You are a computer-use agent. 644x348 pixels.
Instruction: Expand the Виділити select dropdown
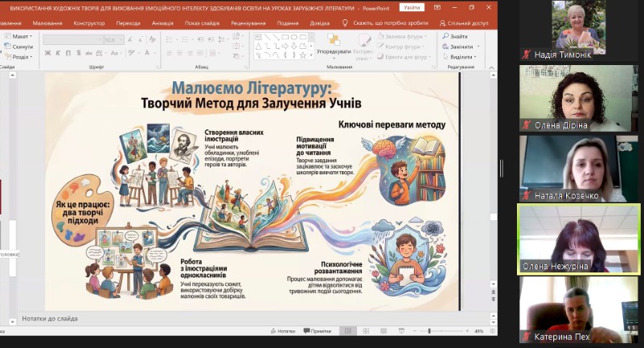coord(462,57)
